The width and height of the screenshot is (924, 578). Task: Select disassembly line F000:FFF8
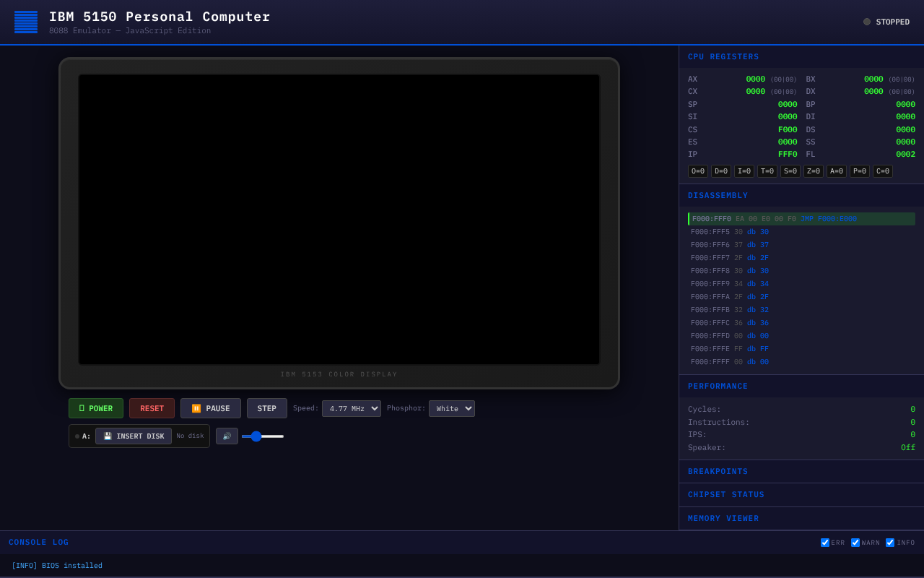click(801, 271)
